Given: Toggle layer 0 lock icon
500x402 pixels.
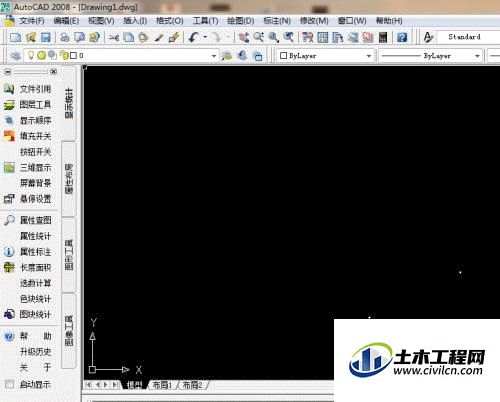Looking at the screenshot, I should click(x=64, y=55).
